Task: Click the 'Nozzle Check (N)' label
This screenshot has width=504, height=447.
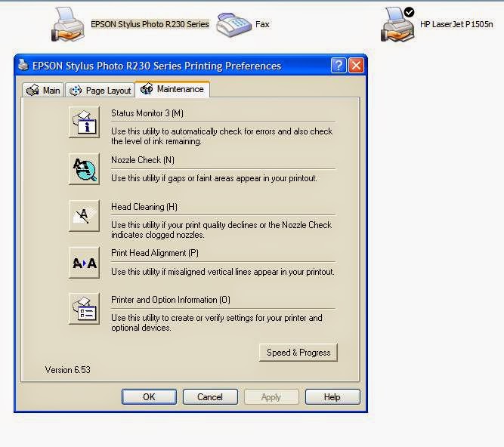Action: (143, 160)
